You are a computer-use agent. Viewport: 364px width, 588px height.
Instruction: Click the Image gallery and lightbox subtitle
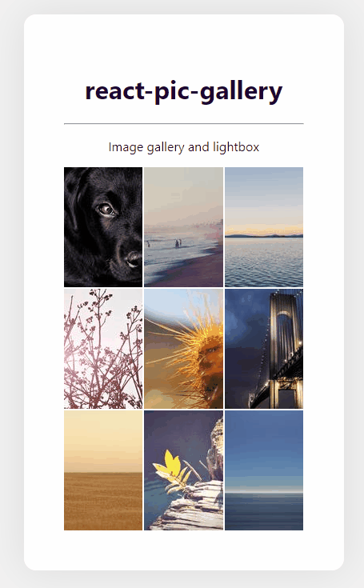click(184, 147)
